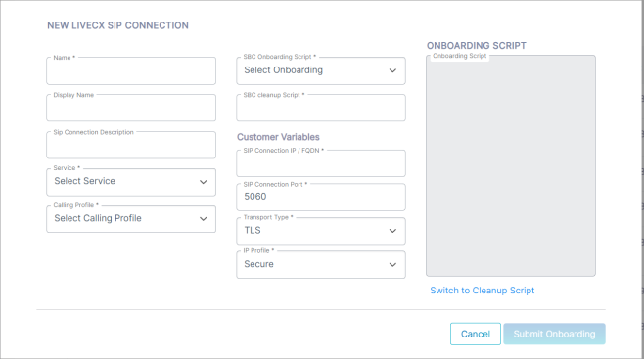644x359 pixels.
Task: Click the SIP Connection IP / FQDN field
Action: pos(321,163)
